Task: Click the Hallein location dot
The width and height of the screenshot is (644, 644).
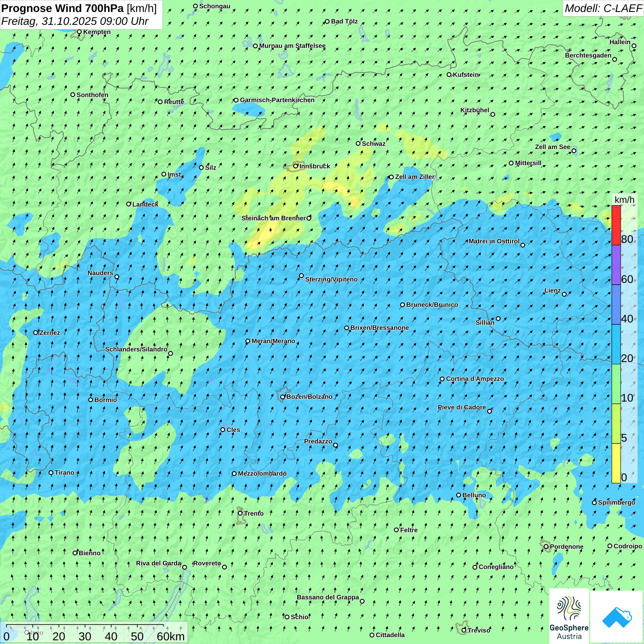Action: coord(634,46)
